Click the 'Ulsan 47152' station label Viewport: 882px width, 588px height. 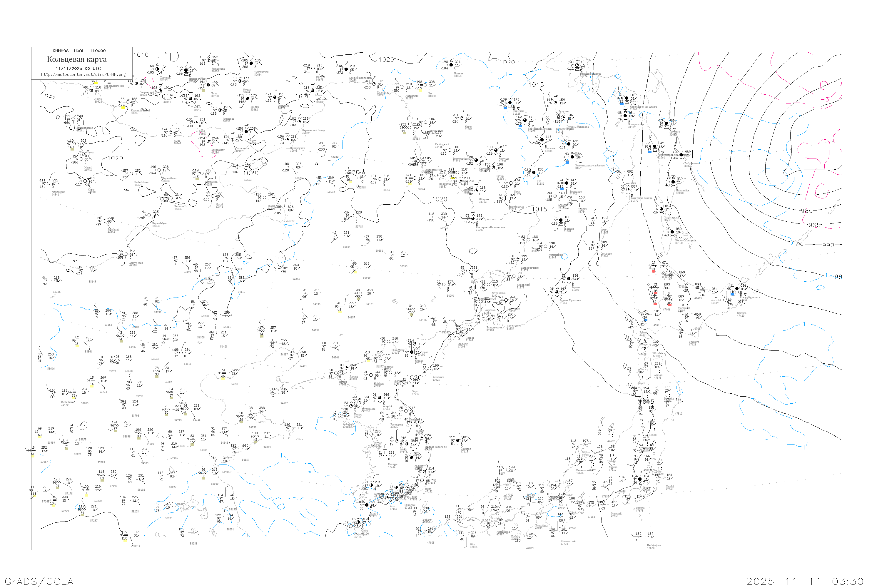[428, 490]
